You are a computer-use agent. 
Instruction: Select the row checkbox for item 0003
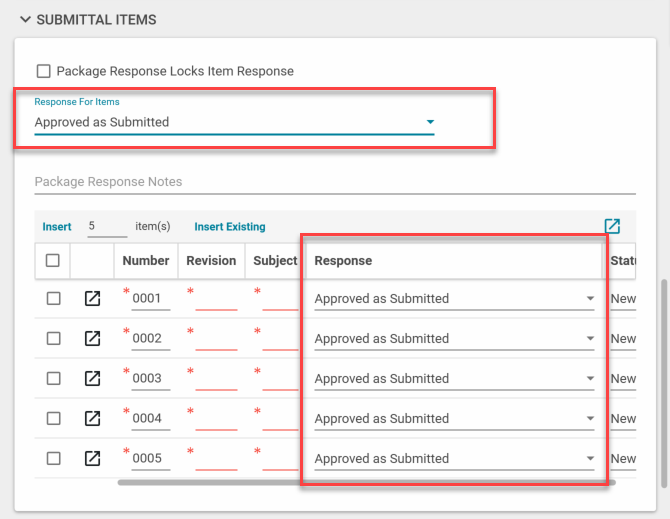point(53,378)
